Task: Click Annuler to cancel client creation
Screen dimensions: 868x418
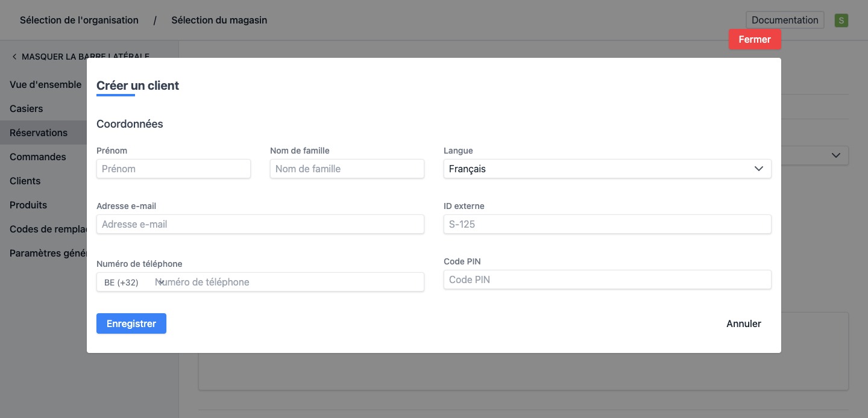Action: [743, 323]
